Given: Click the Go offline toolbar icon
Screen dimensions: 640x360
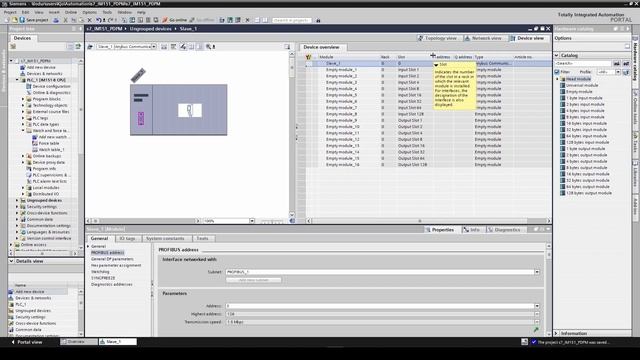Looking at the screenshot, I should tap(192, 20).
